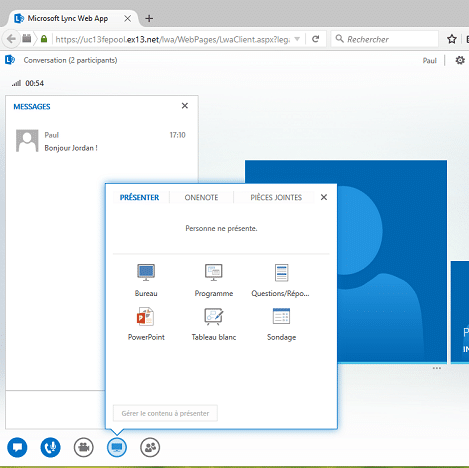Screen dimensions: 469x468
Task: Share a Programme window
Action: pyautogui.click(x=214, y=280)
